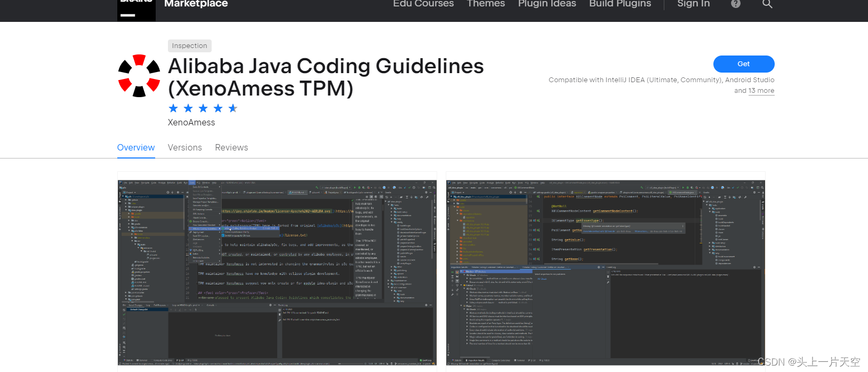Click the star rating row
This screenshot has height=372, width=868.
point(203,108)
